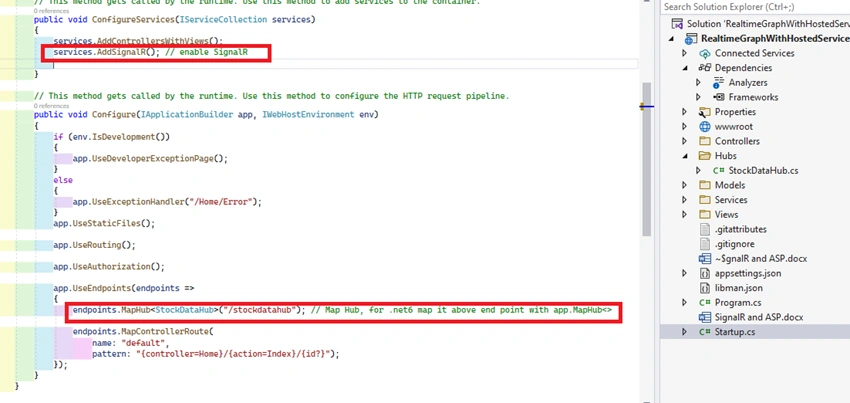Open StockDataHub.cs file
This screenshot has height=403, width=850.
coord(763,170)
